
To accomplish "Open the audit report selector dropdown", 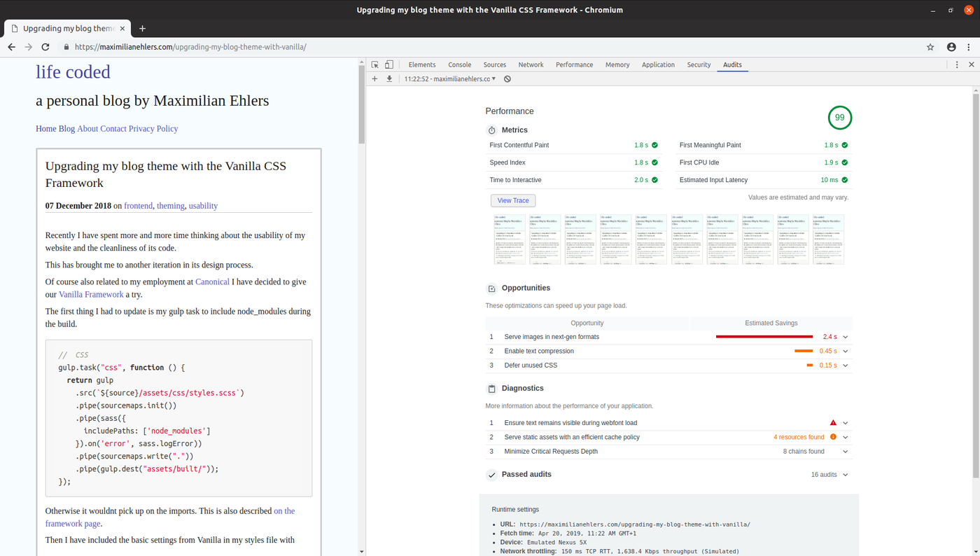I will click(450, 79).
